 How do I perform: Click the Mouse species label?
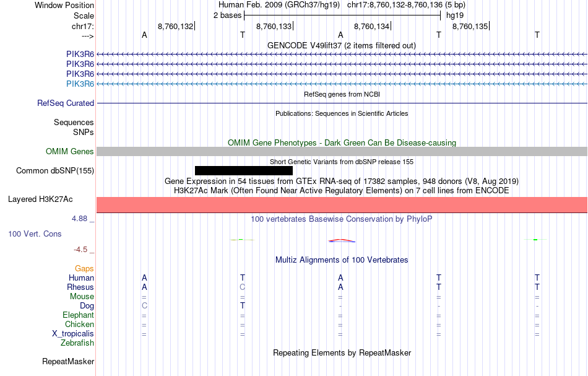click(x=82, y=297)
